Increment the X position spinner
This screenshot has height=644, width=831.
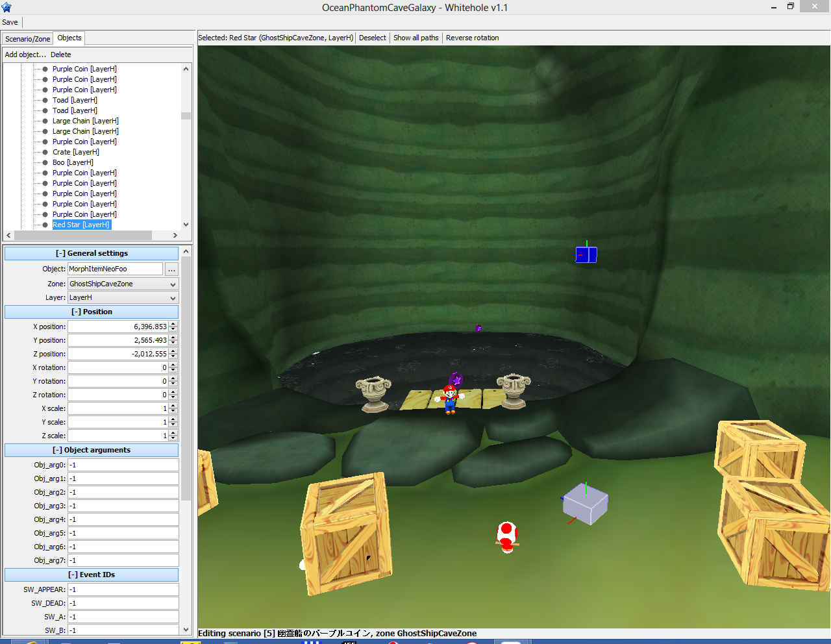pos(173,324)
